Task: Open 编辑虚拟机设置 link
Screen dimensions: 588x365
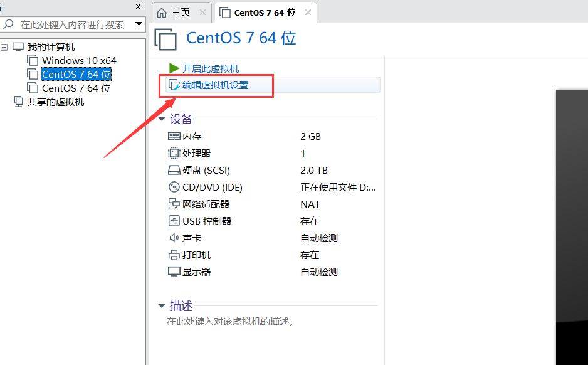Action: [215, 85]
